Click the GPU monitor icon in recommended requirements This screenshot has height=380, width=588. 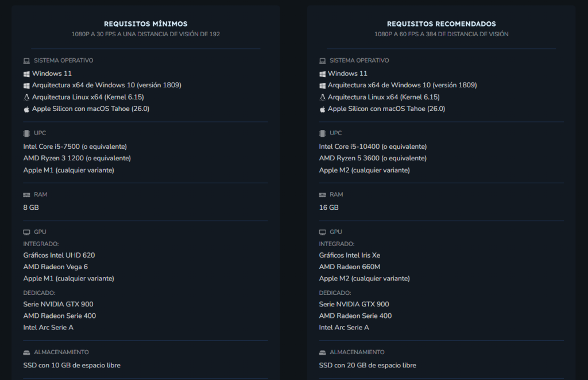coord(322,232)
